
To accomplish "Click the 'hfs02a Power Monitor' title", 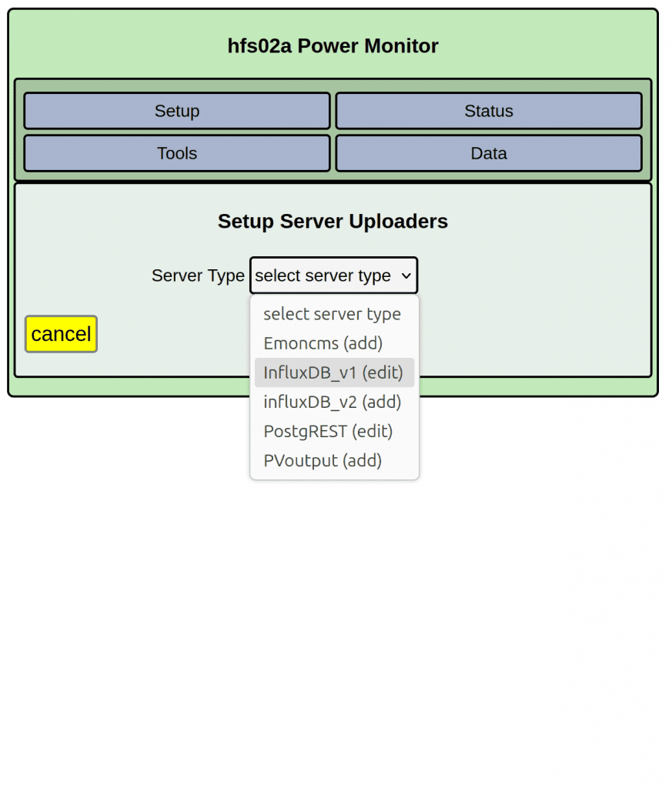I will tap(333, 46).
